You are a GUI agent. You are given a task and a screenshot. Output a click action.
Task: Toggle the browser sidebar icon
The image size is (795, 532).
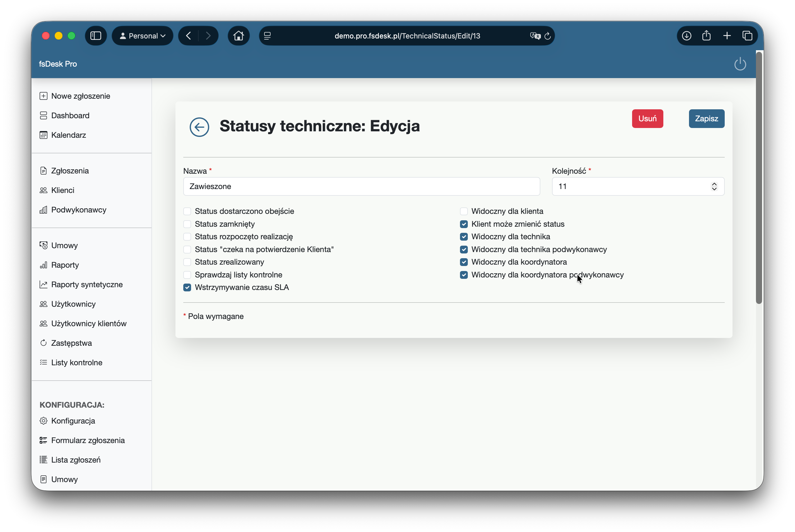96,36
